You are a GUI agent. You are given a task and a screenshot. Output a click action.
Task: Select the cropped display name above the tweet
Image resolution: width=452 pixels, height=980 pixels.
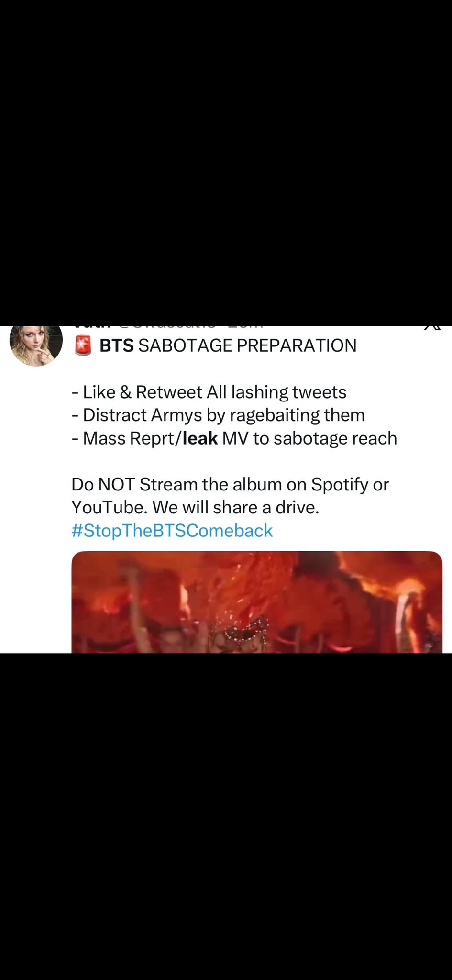[92, 327]
